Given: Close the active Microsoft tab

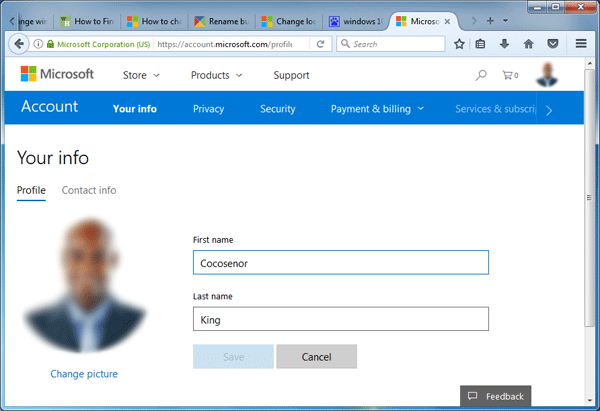Looking at the screenshot, I should (x=447, y=21).
